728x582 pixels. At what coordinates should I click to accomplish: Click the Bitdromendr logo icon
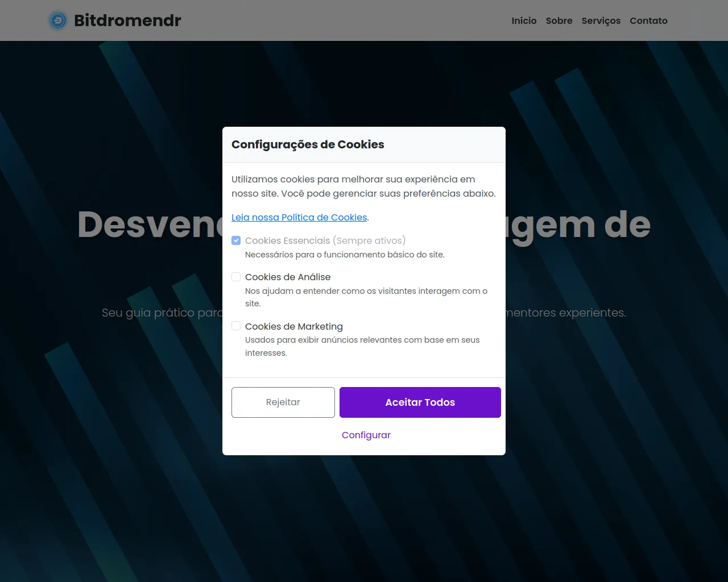point(57,20)
